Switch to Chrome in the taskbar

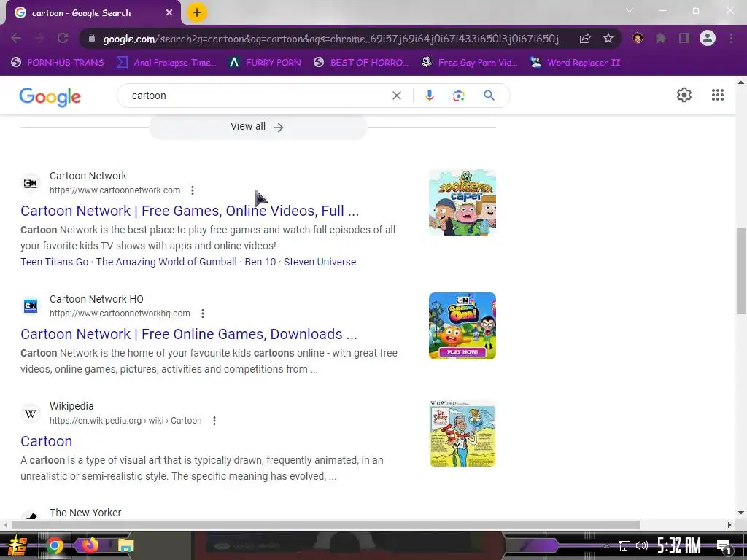[x=55, y=545]
